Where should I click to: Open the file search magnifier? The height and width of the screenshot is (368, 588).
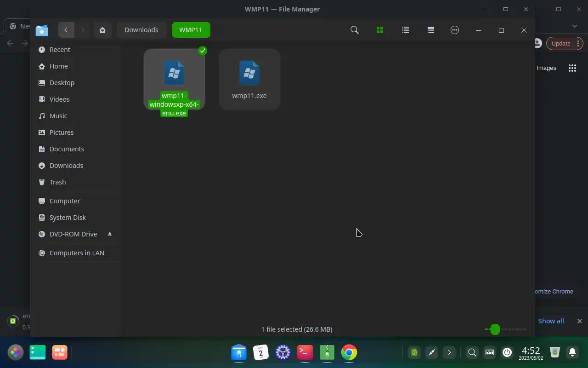pyautogui.click(x=354, y=30)
